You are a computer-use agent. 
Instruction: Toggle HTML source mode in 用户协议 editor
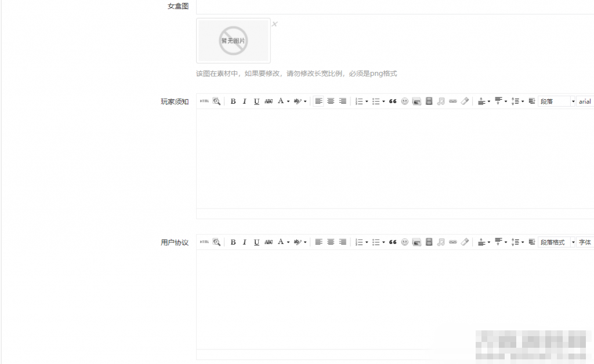(204, 242)
